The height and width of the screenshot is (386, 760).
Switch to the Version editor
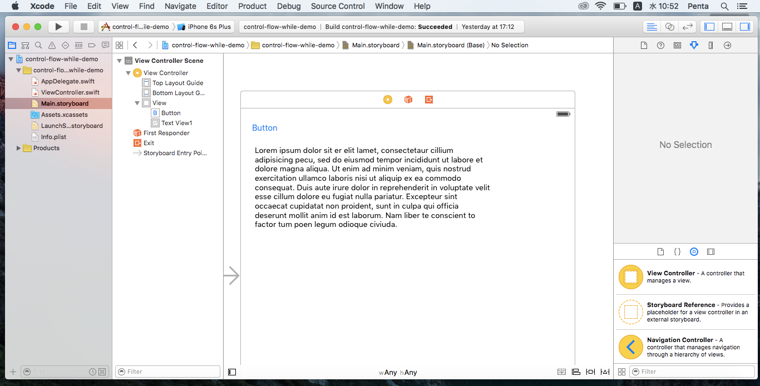(688, 27)
